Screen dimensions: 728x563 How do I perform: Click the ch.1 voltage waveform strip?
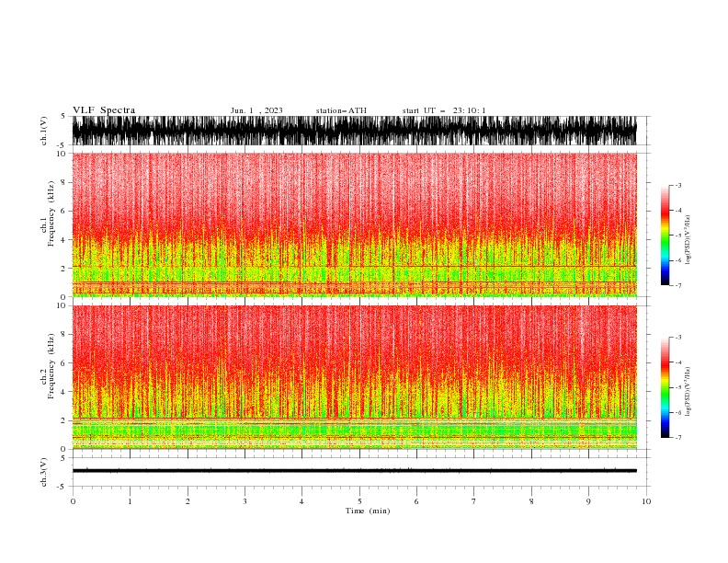(354, 131)
